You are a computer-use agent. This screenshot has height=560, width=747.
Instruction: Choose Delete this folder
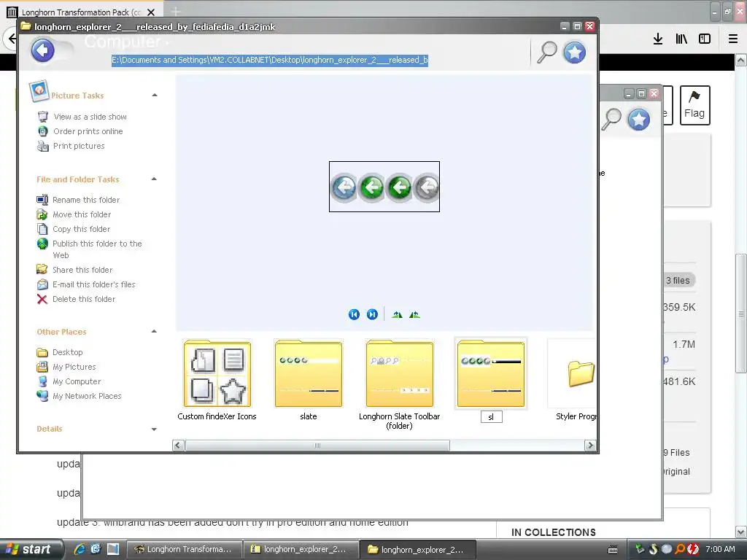coord(84,299)
